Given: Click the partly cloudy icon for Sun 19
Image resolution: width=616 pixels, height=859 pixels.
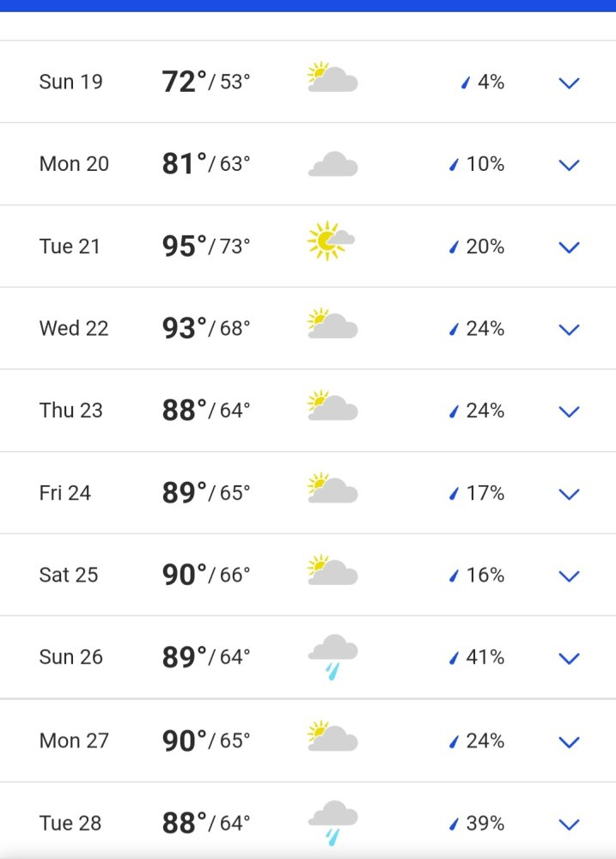Looking at the screenshot, I should pyautogui.click(x=332, y=76).
